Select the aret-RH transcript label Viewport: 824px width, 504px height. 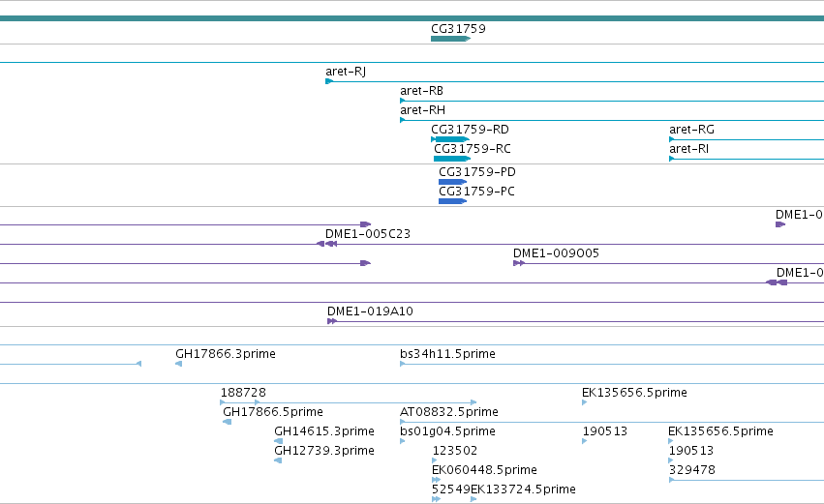tap(422, 109)
